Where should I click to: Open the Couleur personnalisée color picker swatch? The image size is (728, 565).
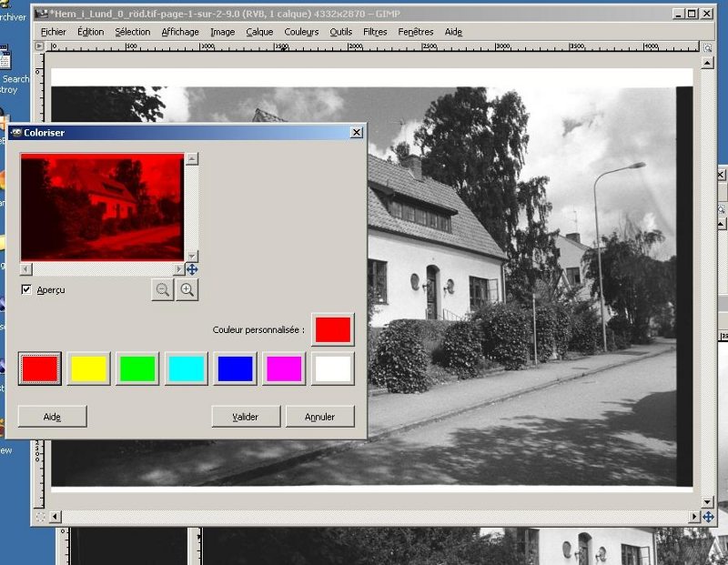coord(333,329)
